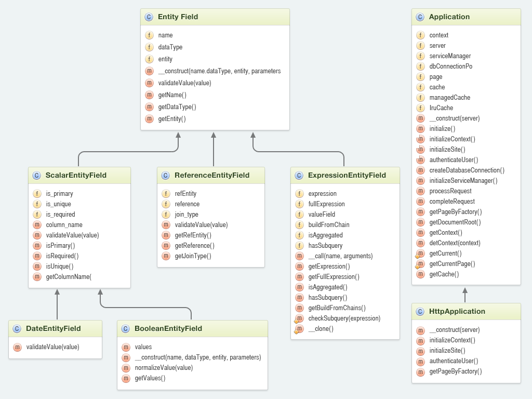Click field icon beside fullExpression
The width and height of the screenshot is (532, 399).
point(299,204)
